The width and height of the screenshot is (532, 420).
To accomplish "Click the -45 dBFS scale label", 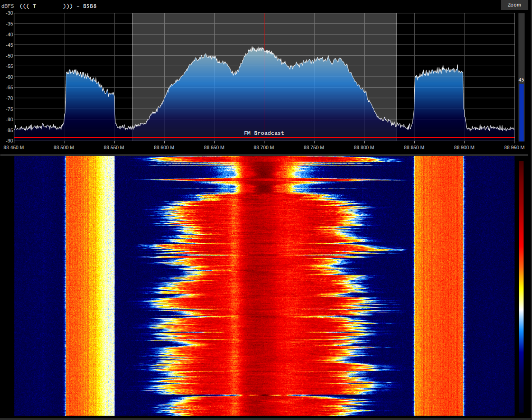I will point(9,45).
